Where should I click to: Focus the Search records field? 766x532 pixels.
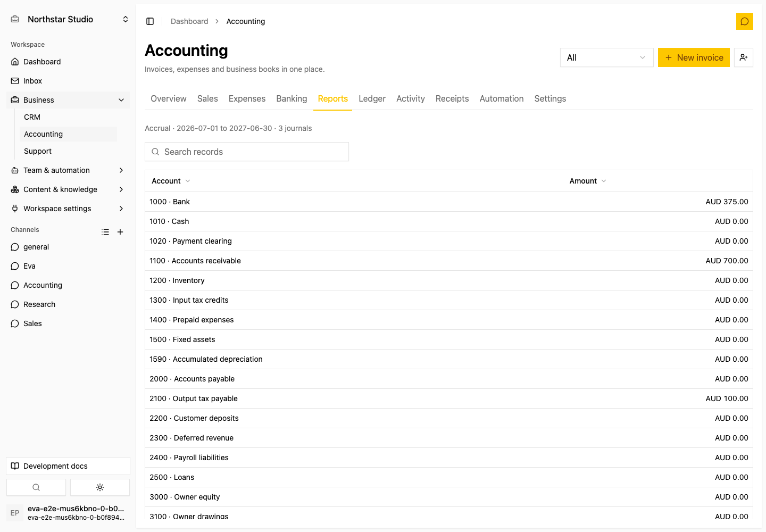point(247,152)
